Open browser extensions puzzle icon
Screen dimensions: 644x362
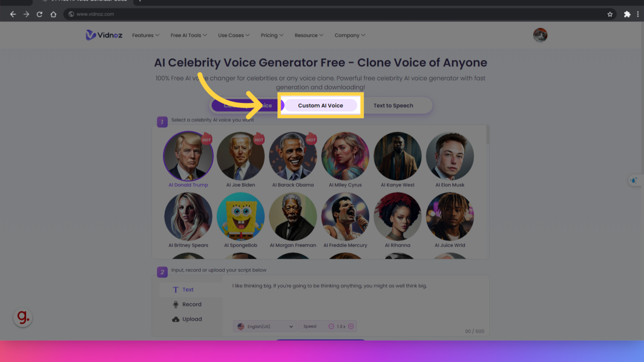tap(627, 14)
